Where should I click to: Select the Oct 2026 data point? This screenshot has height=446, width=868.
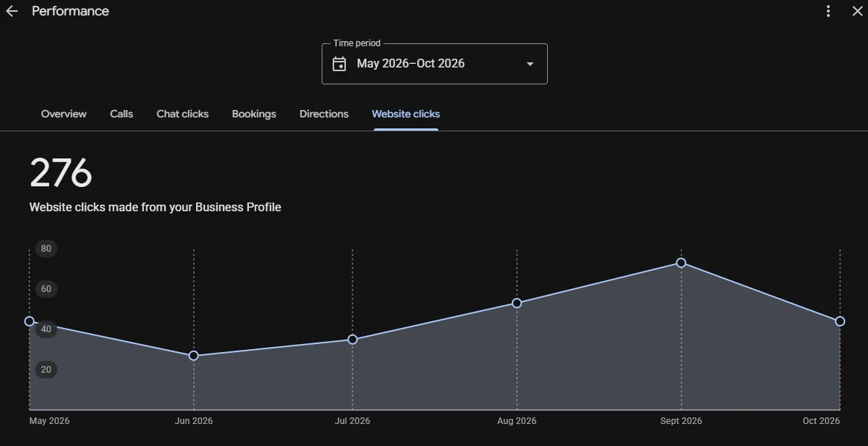click(840, 321)
